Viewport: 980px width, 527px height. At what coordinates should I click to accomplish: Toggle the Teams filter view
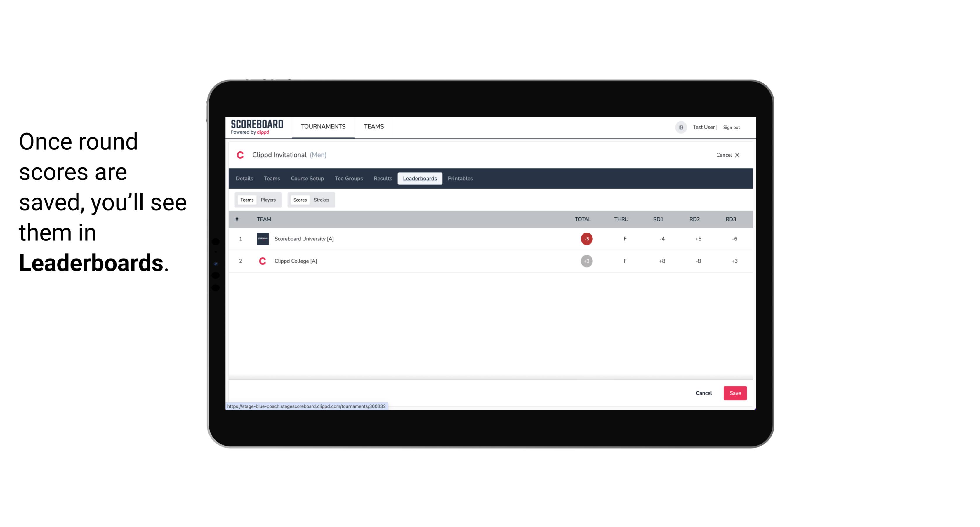tap(246, 200)
